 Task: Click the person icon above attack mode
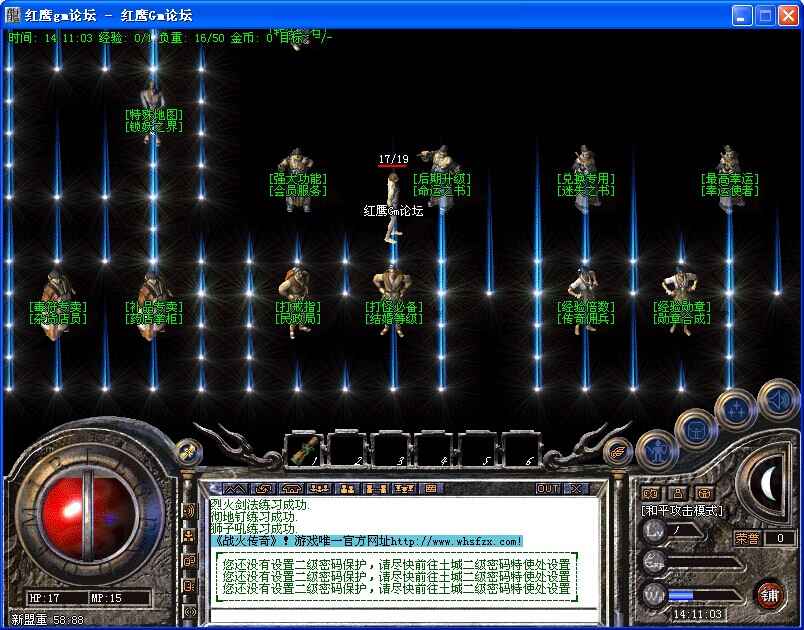(x=678, y=493)
